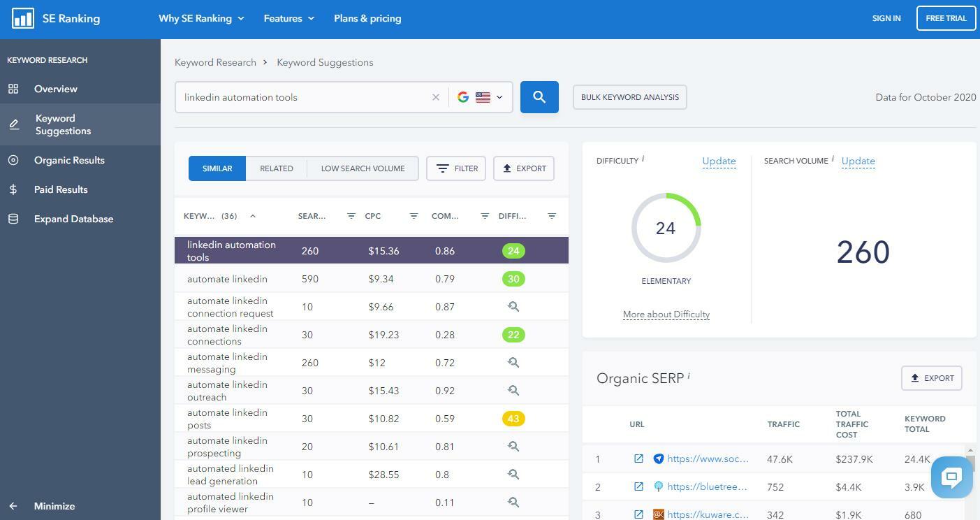Export the Organic SERP table
Image resolution: width=980 pixels, height=520 pixels.
932,378
